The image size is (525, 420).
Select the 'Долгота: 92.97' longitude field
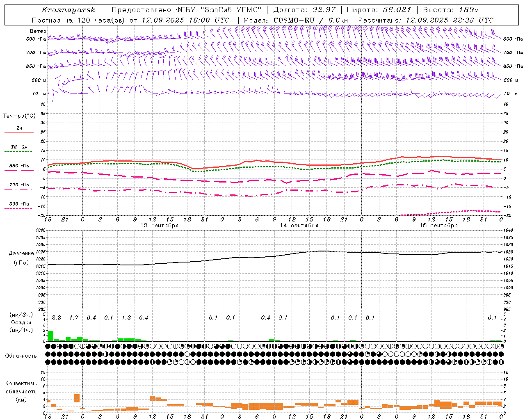click(304, 10)
